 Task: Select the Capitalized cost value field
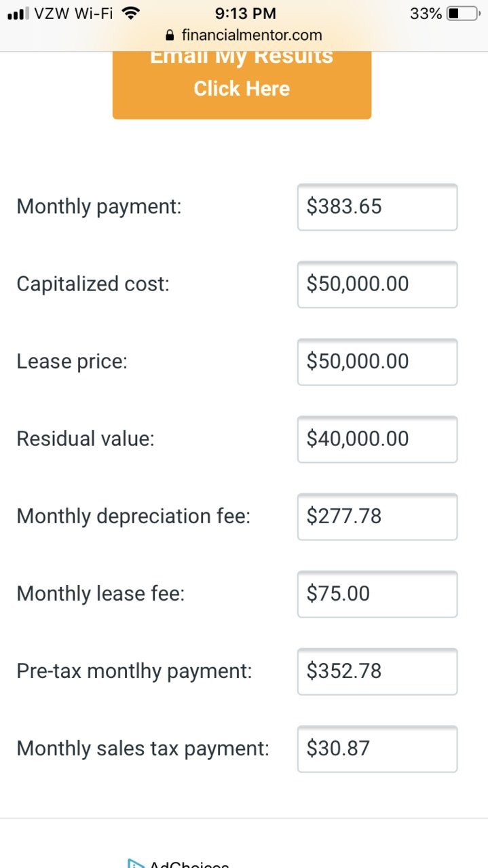click(377, 284)
